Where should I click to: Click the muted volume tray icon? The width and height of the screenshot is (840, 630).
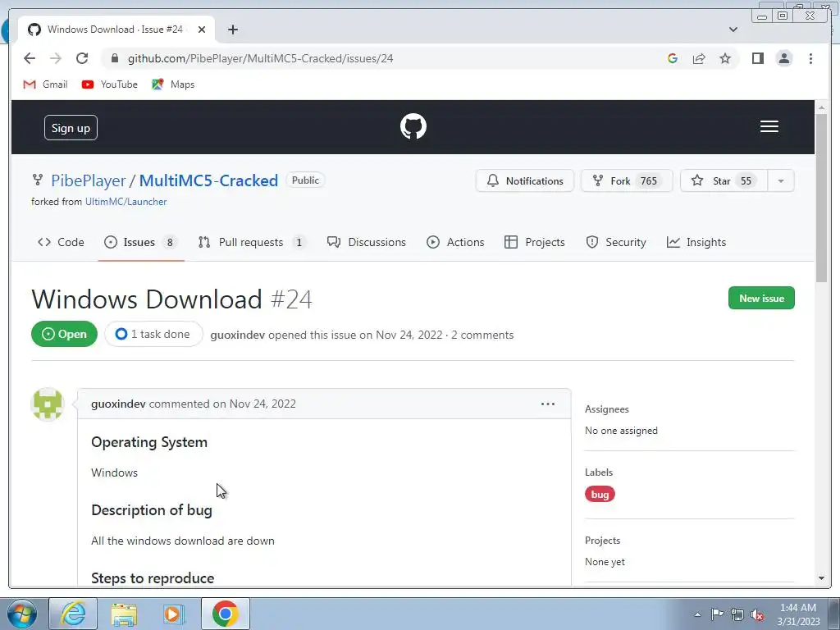[757, 614]
